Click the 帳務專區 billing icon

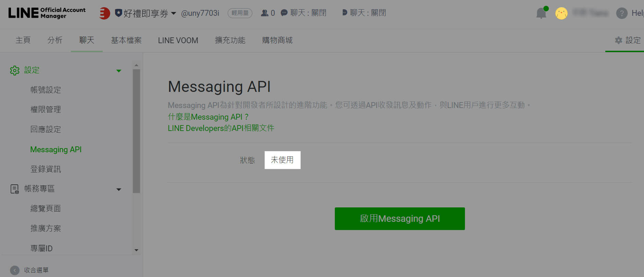[x=15, y=189]
